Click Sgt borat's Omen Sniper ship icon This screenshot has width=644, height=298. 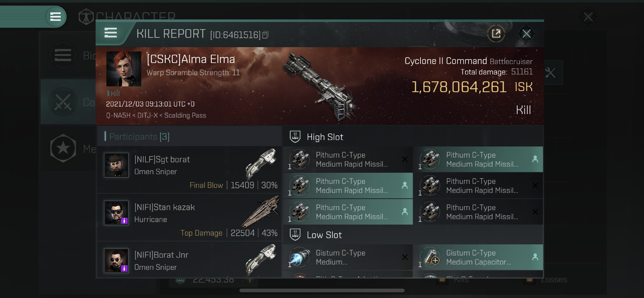(261, 164)
